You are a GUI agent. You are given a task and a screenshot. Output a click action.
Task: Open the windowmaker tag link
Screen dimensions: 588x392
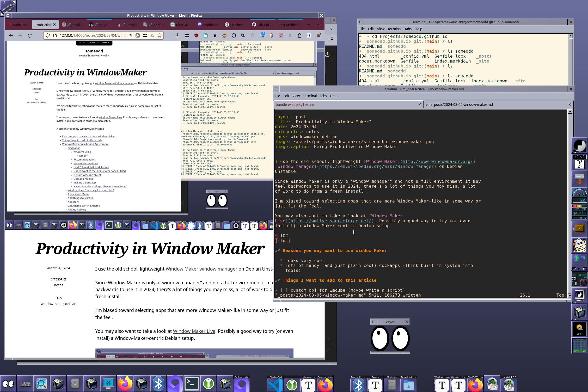click(52, 304)
